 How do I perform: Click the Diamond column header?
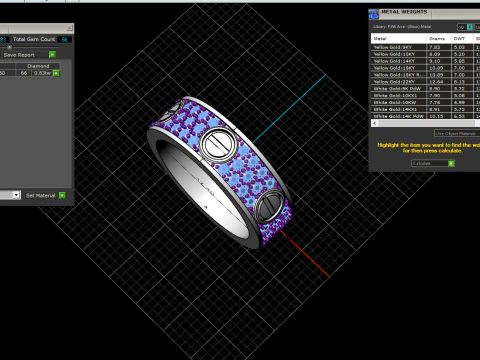click(x=38, y=66)
